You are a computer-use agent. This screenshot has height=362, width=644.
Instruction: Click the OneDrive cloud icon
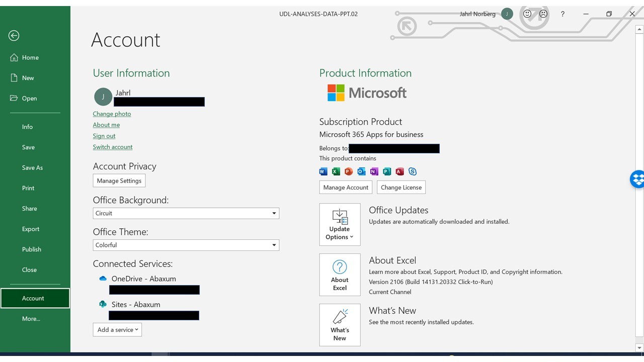coord(103,279)
